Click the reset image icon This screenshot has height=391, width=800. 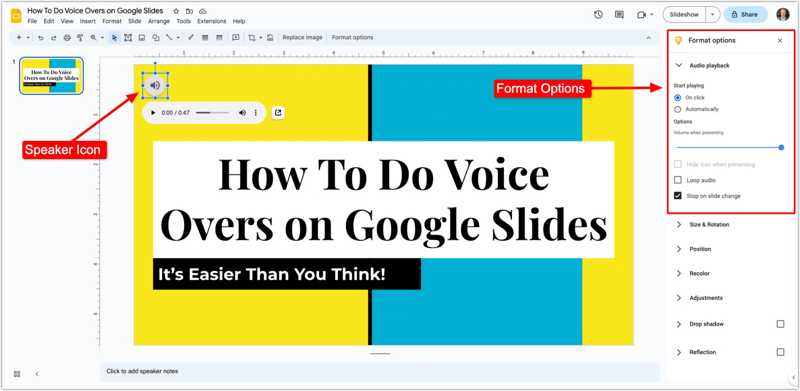[270, 38]
